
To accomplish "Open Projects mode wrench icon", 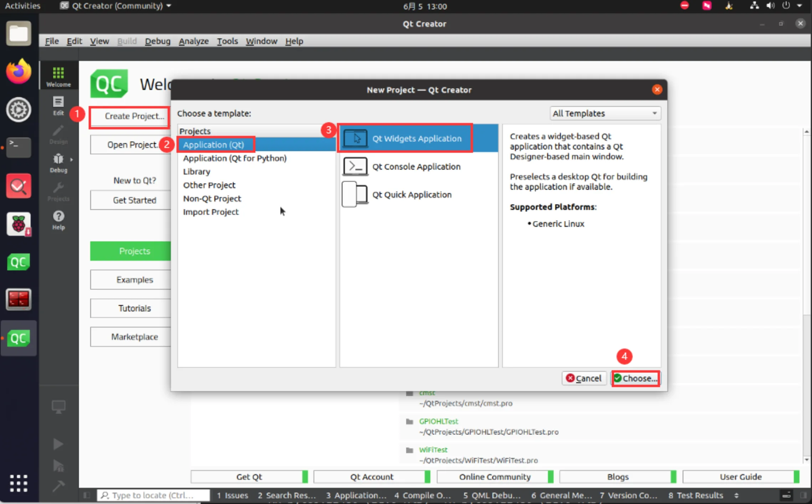I will [58, 191].
